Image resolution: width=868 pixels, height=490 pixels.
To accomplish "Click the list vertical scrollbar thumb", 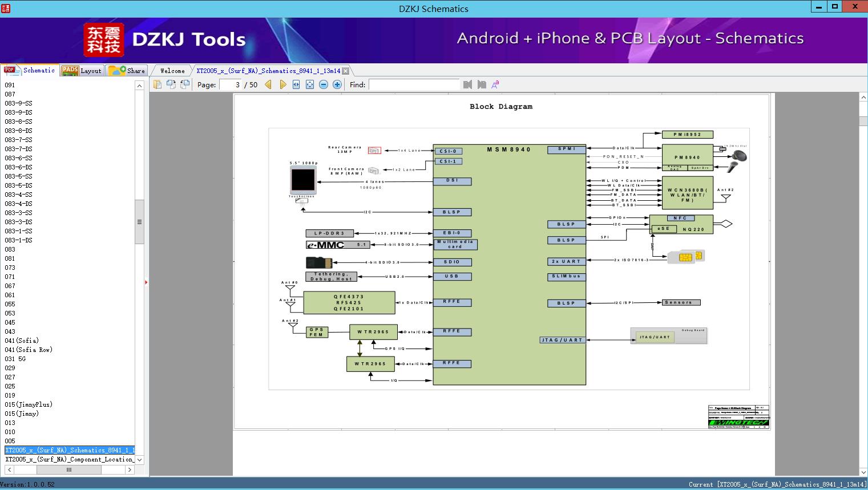I will tap(139, 222).
